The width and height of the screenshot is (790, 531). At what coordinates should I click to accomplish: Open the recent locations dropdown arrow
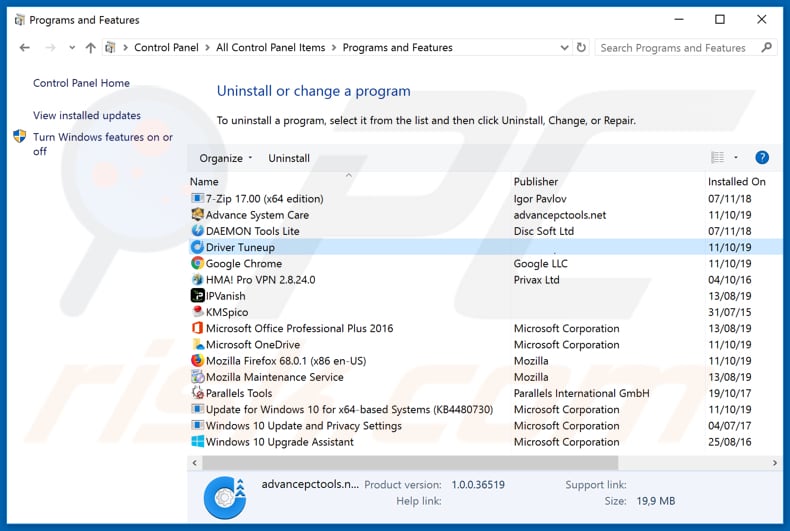coord(72,48)
